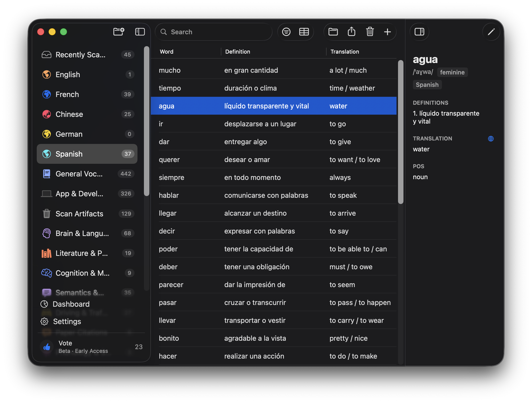
Task: Open Settings
Action: coord(61,321)
